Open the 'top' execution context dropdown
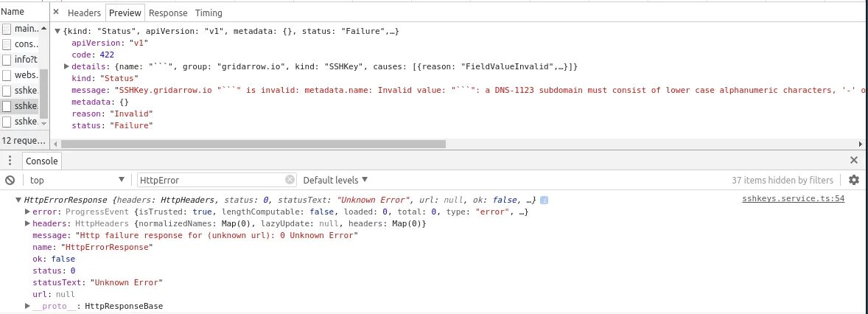The width and height of the screenshot is (868, 314). (x=77, y=180)
